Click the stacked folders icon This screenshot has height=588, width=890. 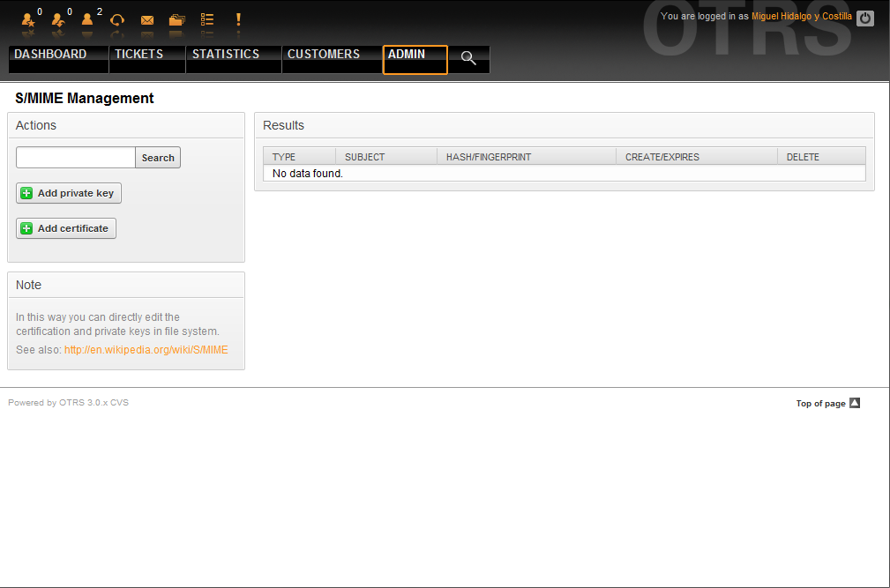tap(177, 19)
